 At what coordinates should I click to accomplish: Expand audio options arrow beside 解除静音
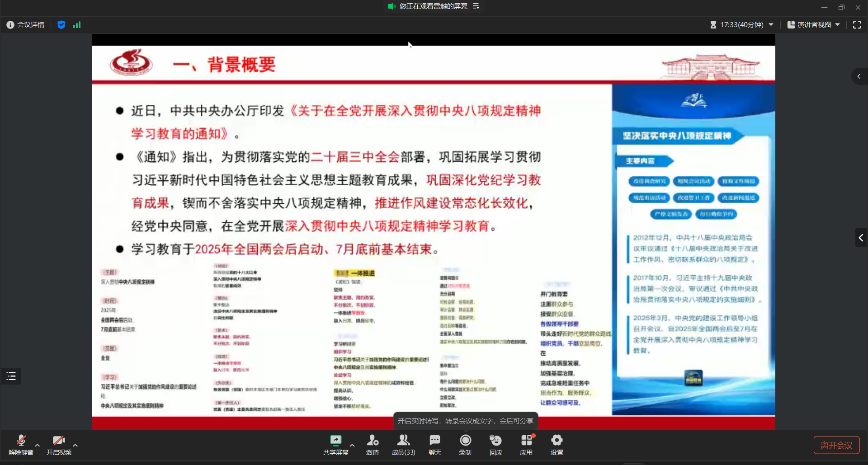tap(38, 445)
